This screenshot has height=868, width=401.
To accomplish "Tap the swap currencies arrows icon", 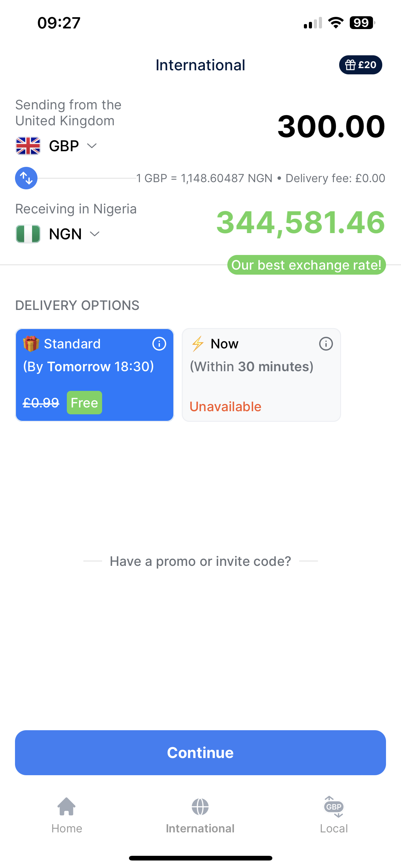I will pyautogui.click(x=26, y=178).
